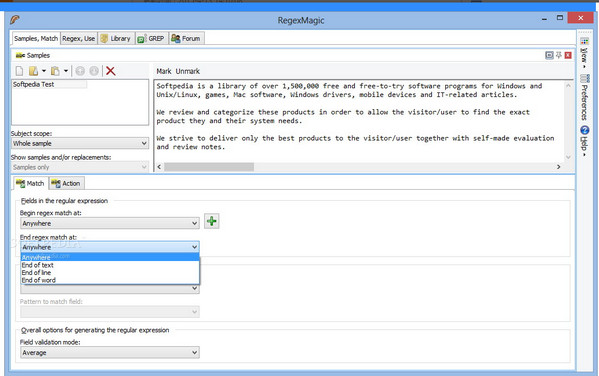
Task: Click the scroll up arrow of sample text
Action: click(568, 85)
